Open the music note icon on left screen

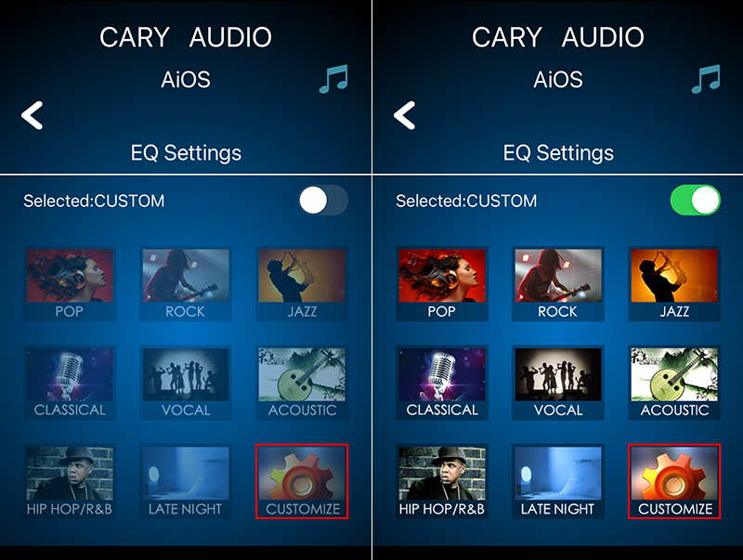tap(334, 79)
